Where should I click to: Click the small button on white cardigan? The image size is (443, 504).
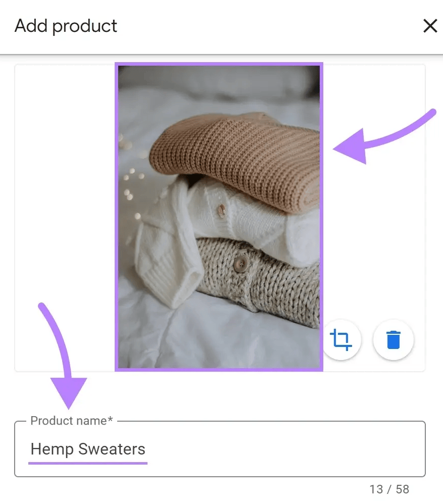pyautogui.click(x=221, y=211)
